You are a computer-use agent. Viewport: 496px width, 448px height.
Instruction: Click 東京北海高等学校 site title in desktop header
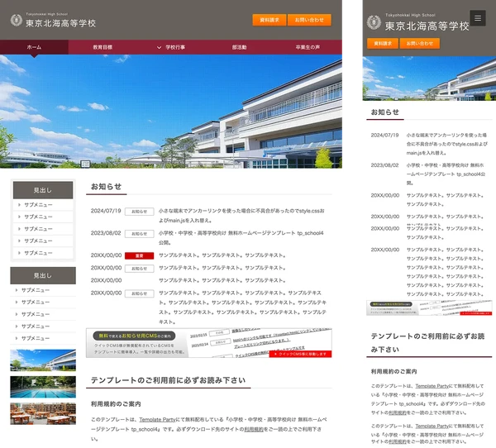(60, 23)
